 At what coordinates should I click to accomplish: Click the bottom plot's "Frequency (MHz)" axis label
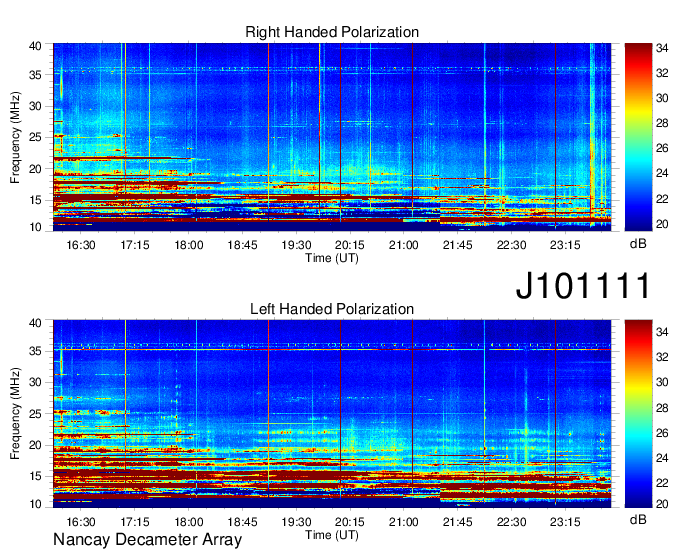tap(15, 414)
